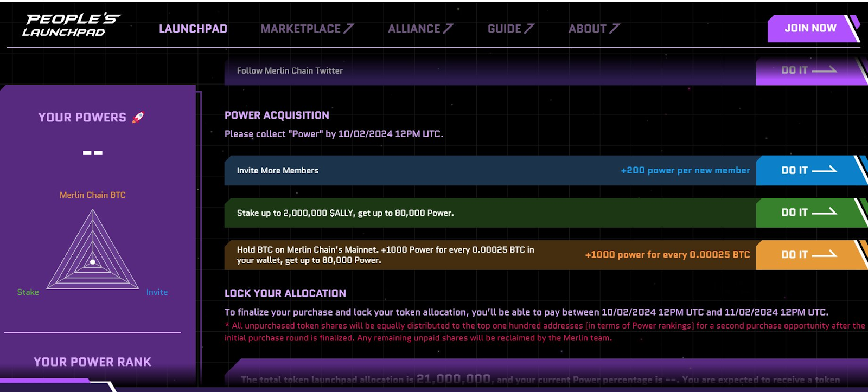
Task: Click the 'Stake up to 2,000,000 $ALLY' text
Action: pyautogui.click(x=345, y=213)
